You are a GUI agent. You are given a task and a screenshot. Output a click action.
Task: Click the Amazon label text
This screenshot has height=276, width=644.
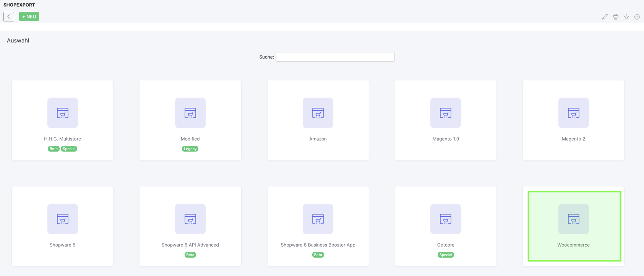pos(318,139)
